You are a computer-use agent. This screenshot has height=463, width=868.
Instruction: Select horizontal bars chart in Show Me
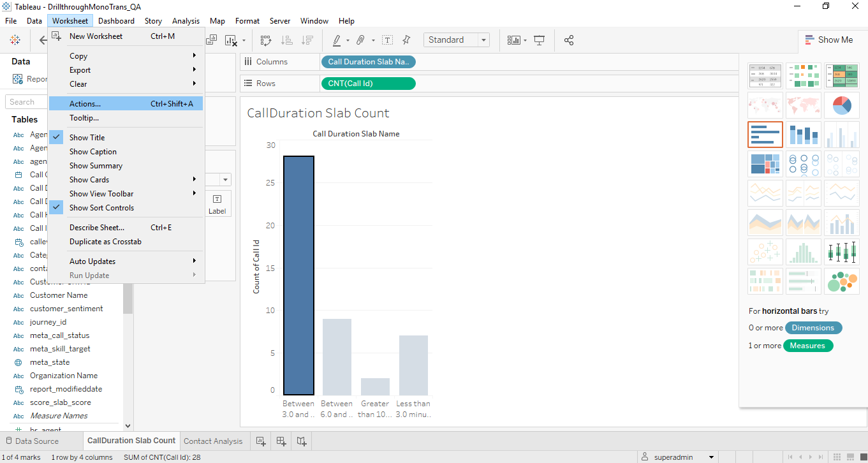[x=765, y=134]
